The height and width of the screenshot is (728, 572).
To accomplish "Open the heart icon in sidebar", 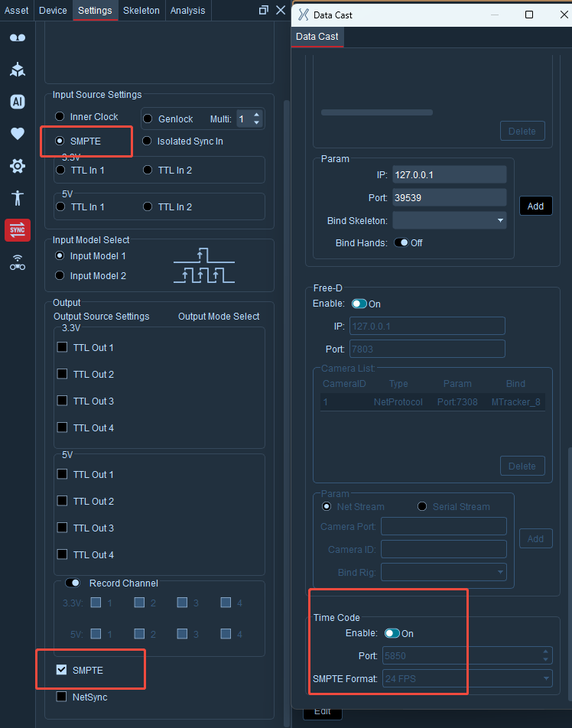I will pyautogui.click(x=18, y=134).
